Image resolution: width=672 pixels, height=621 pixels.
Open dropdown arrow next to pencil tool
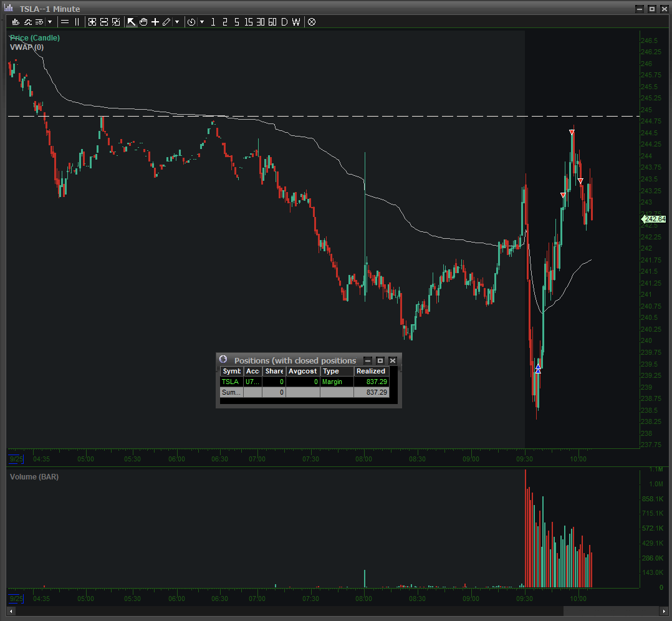177,22
